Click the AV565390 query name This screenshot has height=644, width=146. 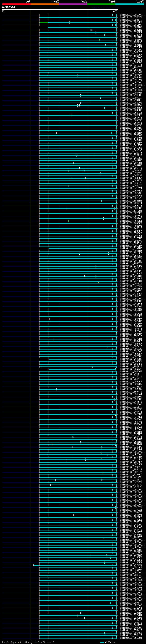[8, 8]
